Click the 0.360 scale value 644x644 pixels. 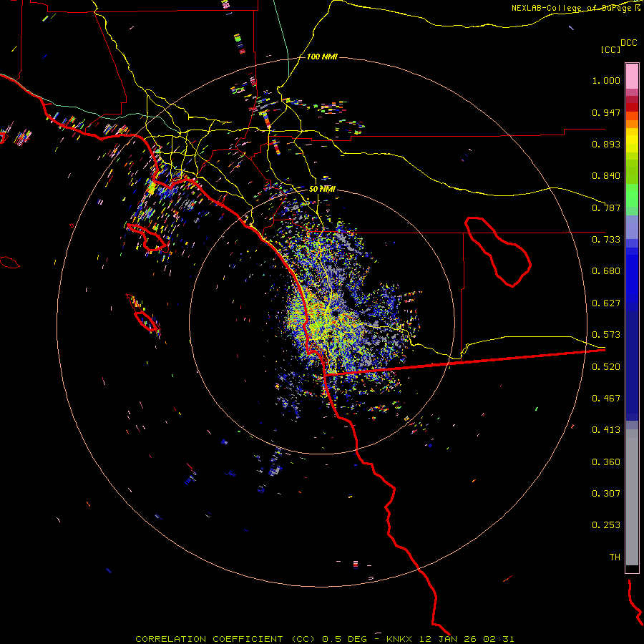(x=606, y=462)
